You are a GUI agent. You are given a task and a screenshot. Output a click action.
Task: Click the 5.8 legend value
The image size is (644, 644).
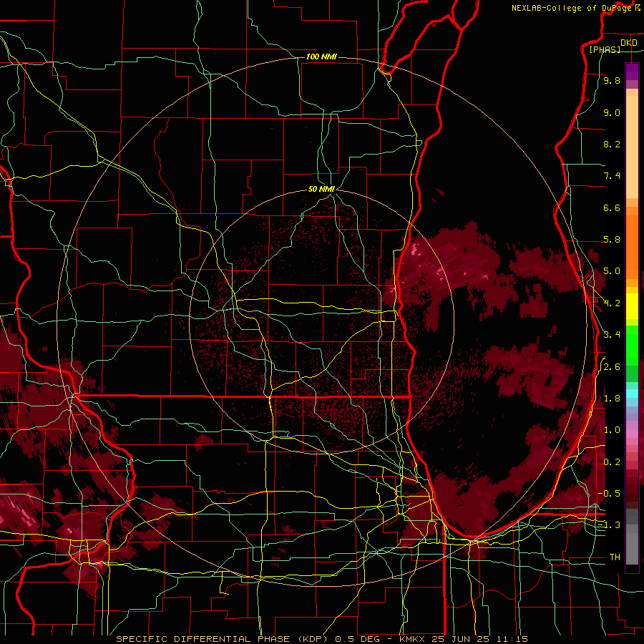[612, 240]
